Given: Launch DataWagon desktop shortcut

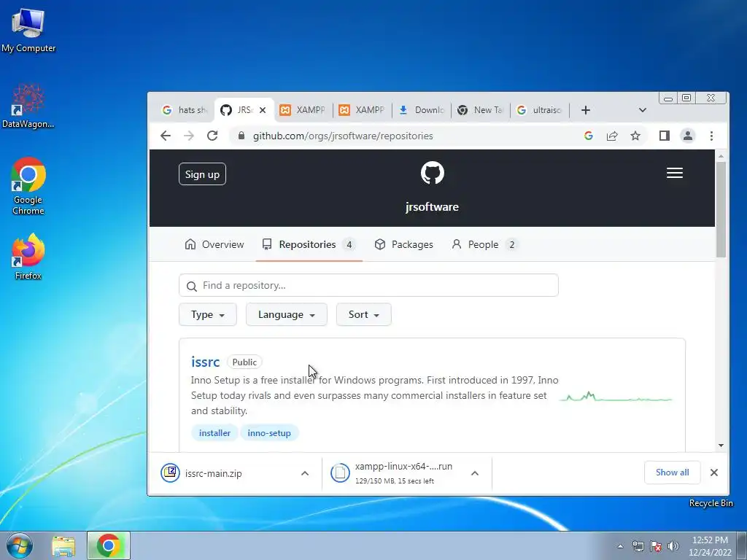Looking at the screenshot, I should [x=28, y=106].
